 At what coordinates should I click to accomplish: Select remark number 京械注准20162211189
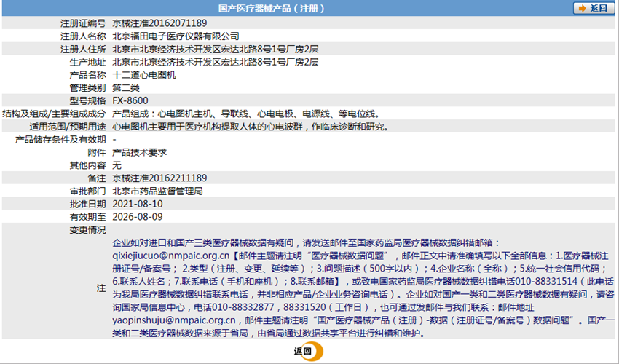click(159, 178)
